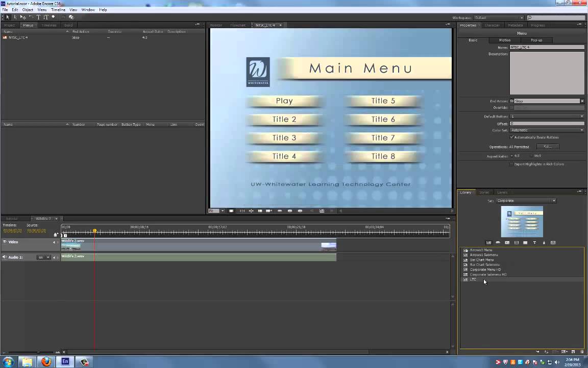Toggle Library text items filter icon
The height and width of the screenshot is (368, 588).
pyautogui.click(x=534, y=243)
